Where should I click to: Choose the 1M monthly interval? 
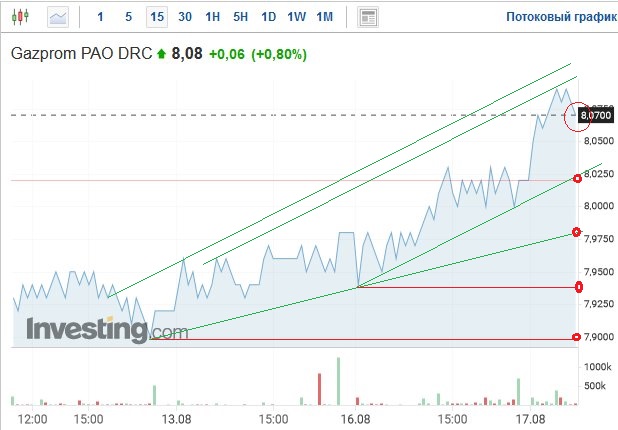325,17
